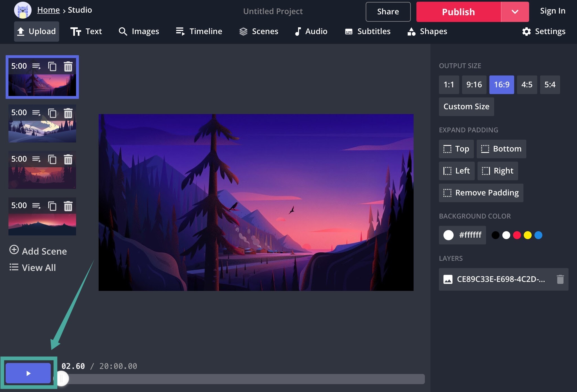Open the timeline icon on the first scene

click(36, 66)
